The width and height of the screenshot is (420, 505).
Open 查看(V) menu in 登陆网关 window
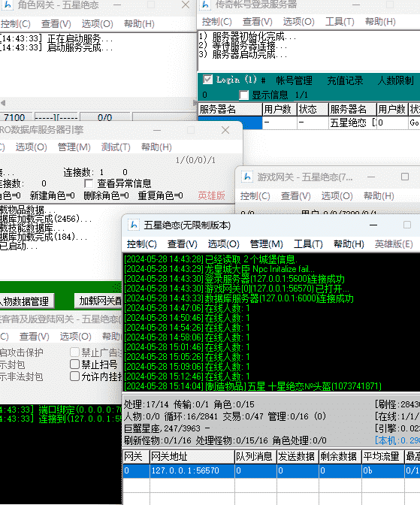pyautogui.click(x=34, y=337)
